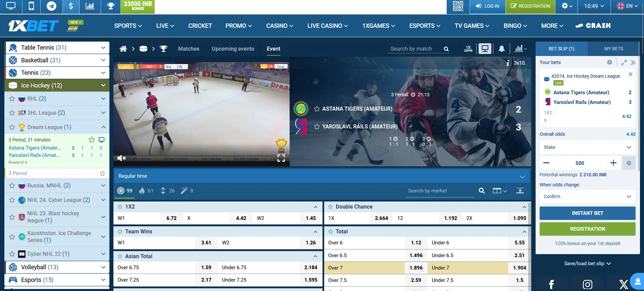Switch to the MY BETS tab
This screenshot has width=644, height=291.
614,49
